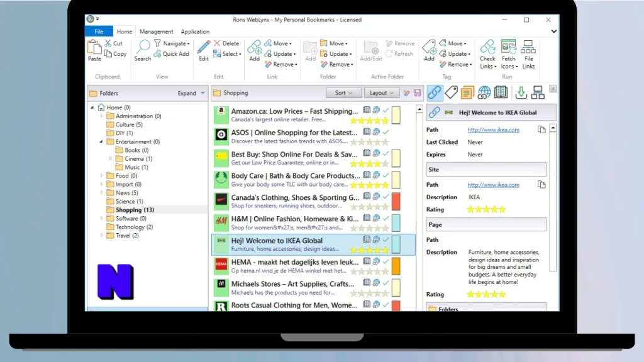This screenshot has height=362, width=644.
Task: Toggle the check mark on HEMA row
Action: (386, 261)
